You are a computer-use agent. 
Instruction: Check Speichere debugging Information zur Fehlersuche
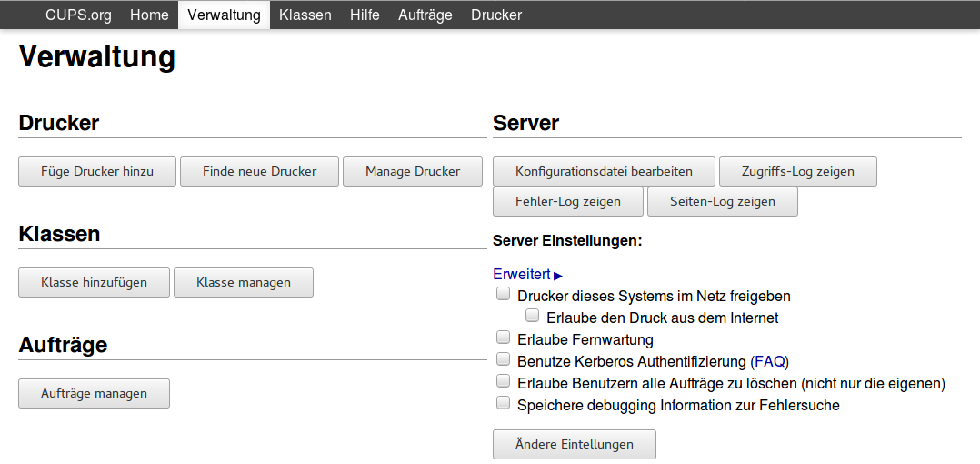[x=503, y=404]
